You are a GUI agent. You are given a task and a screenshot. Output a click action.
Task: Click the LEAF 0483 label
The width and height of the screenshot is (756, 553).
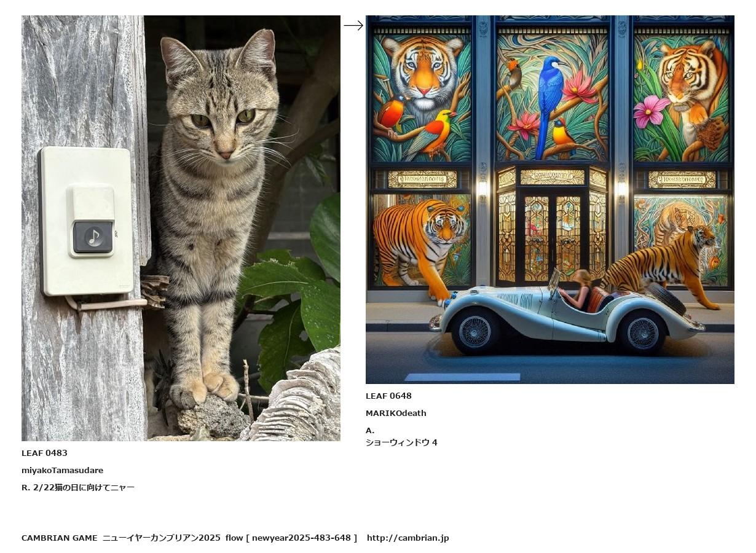coord(44,453)
